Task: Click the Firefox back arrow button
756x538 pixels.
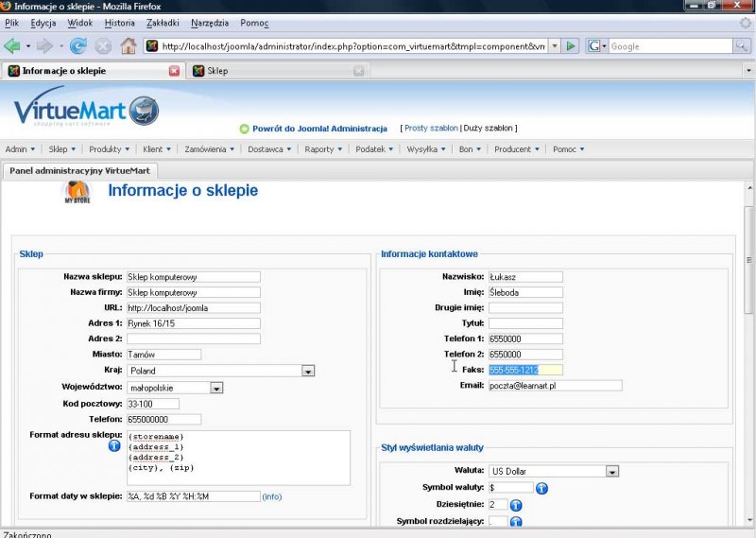Action: tap(12, 45)
